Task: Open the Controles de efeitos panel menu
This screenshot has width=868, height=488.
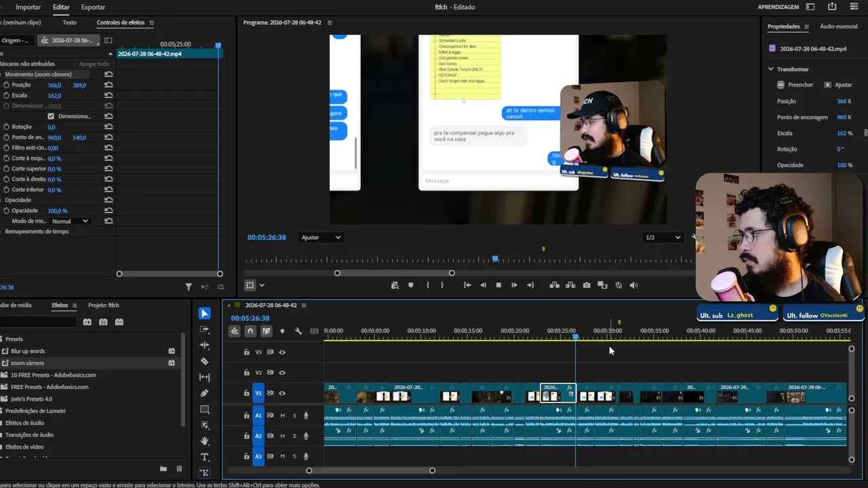Action: (152, 22)
